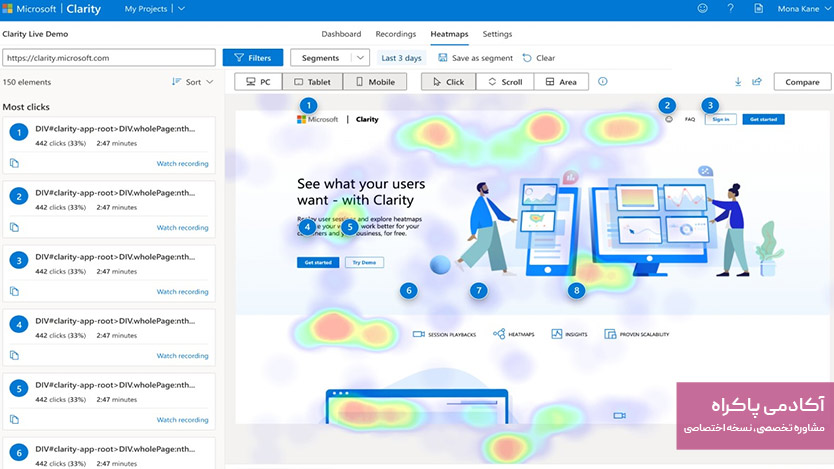Watch recording for element 4
Image resolution: width=834 pixels, height=469 pixels.
(182, 356)
